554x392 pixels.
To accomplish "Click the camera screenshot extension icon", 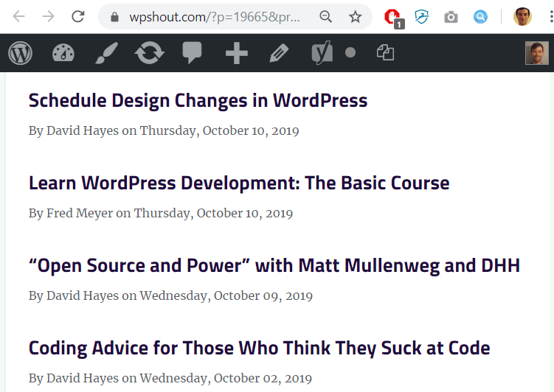I will 451,16.
